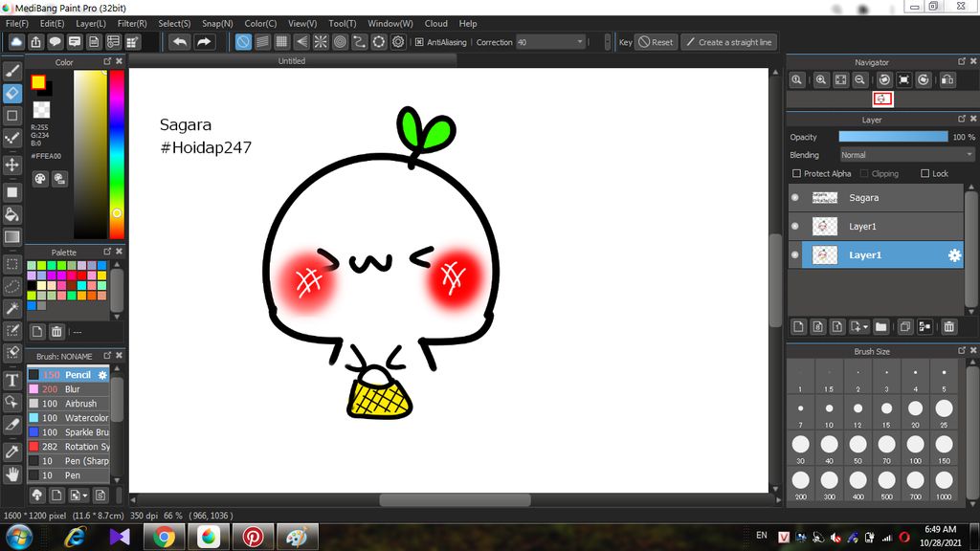Enable radial snap icon
Image resolution: width=980 pixels, height=551 pixels.
[321, 42]
